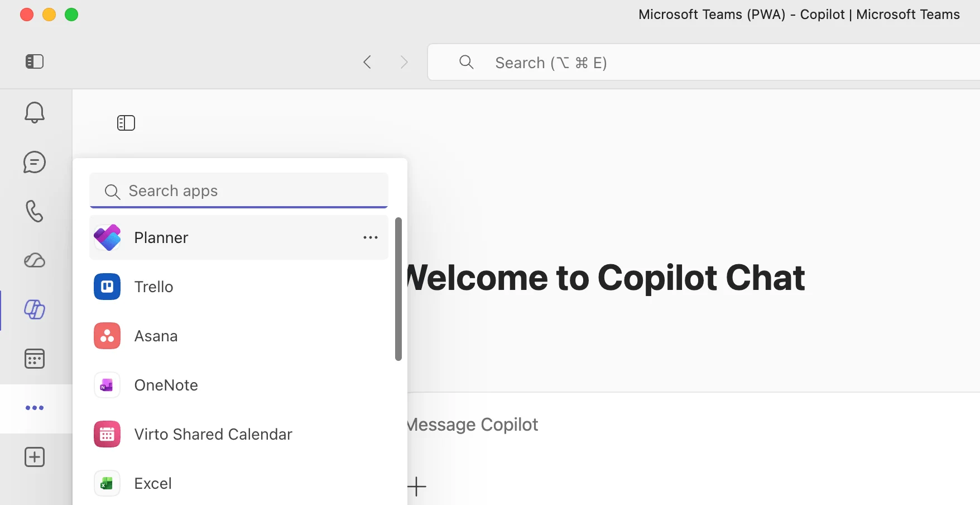Open the Asana app icon

(x=107, y=336)
